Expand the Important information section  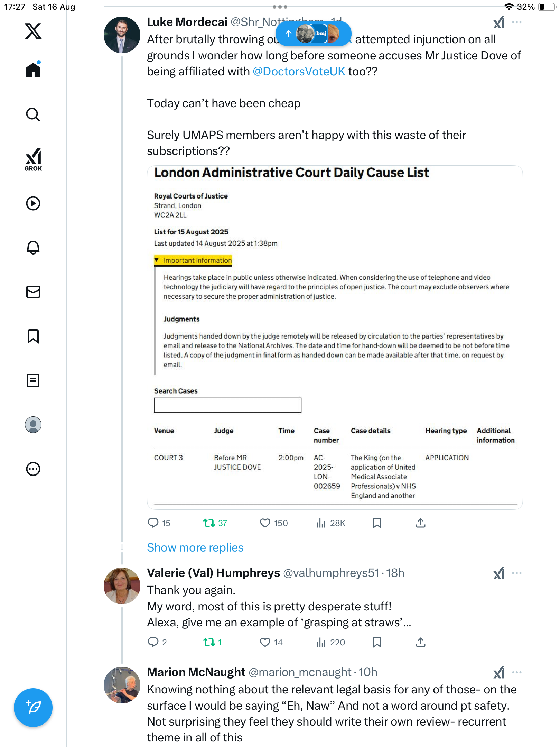[193, 260]
